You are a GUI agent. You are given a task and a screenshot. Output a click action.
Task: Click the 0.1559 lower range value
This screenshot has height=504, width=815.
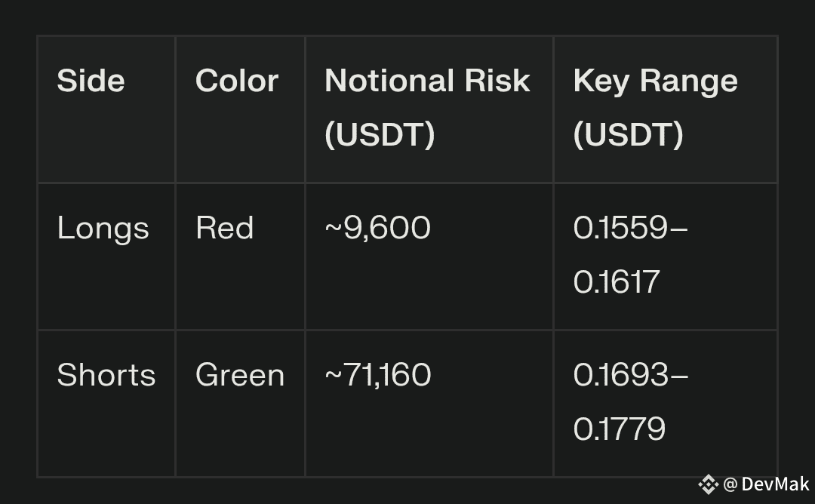click(x=620, y=228)
